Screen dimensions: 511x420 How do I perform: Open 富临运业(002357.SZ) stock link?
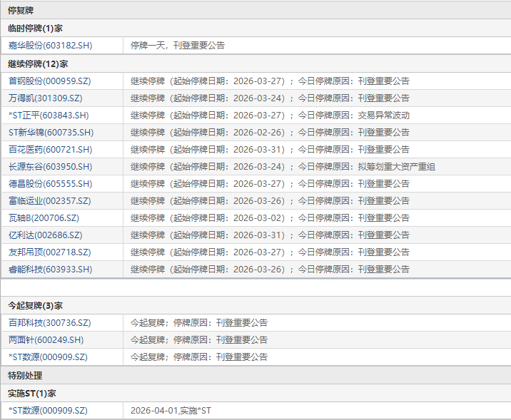(x=49, y=200)
